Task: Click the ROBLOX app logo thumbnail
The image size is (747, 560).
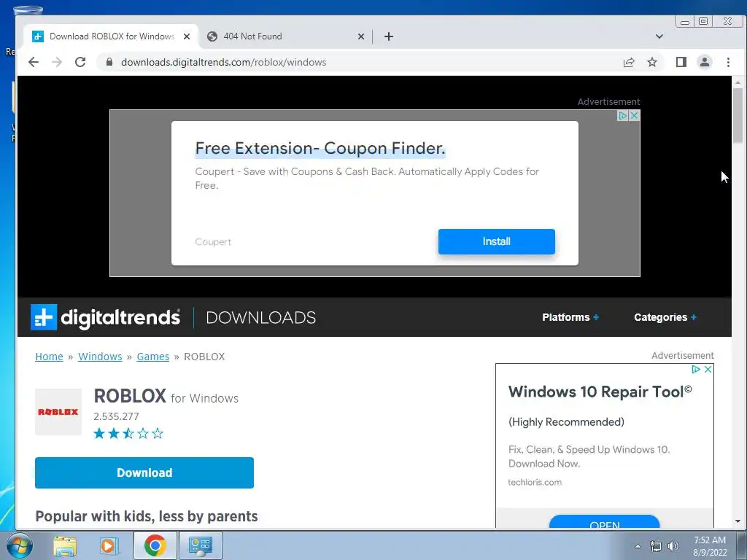Action: pos(58,412)
